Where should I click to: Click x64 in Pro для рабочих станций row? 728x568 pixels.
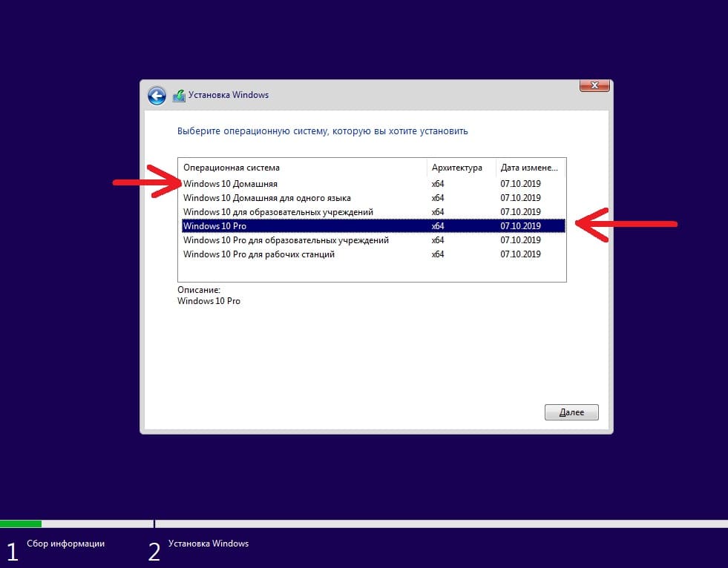[438, 254]
